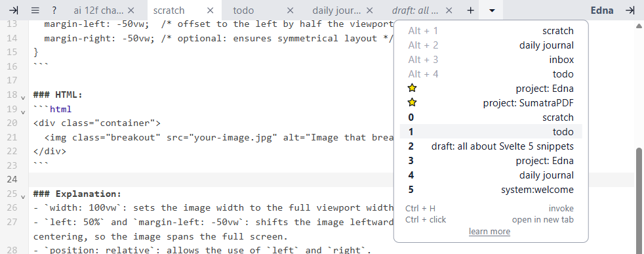Add a new tab with plus icon

[x=471, y=11]
